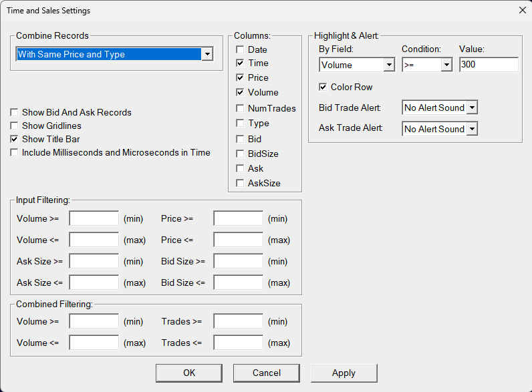Enable Show Bid And Ask Records
This screenshot has height=392, width=532.
pyautogui.click(x=14, y=112)
